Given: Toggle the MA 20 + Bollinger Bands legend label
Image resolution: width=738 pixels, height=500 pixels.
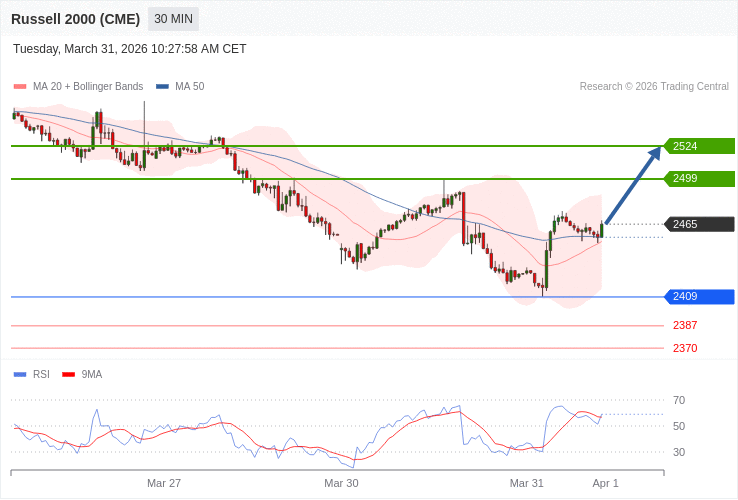Looking at the screenshot, I should [88, 87].
